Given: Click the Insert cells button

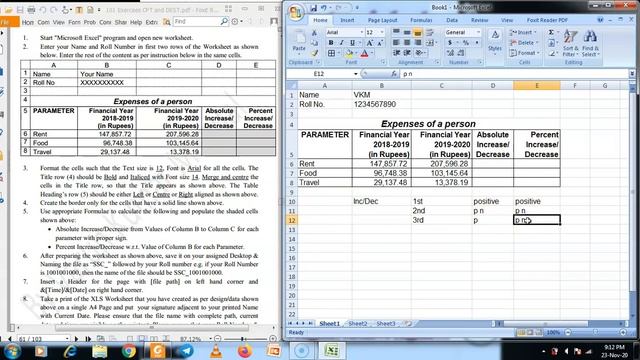Looking at the screenshot, I should (x=524, y=32).
